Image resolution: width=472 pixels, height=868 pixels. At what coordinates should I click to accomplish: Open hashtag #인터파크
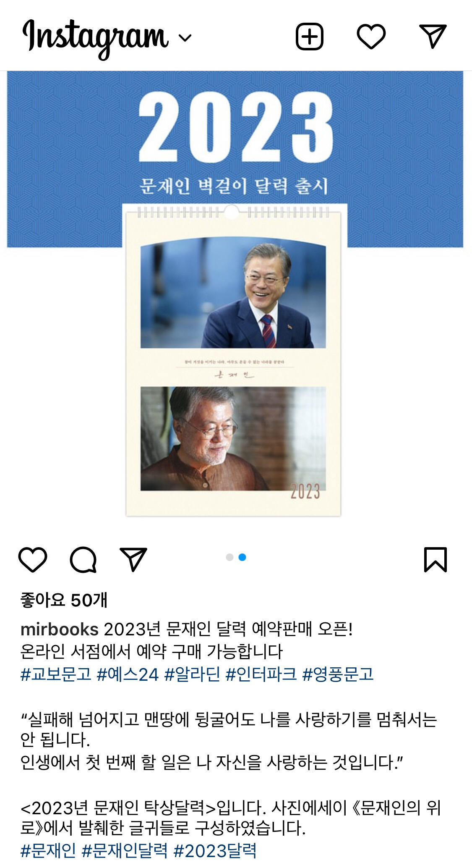pyautogui.click(x=261, y=674)
